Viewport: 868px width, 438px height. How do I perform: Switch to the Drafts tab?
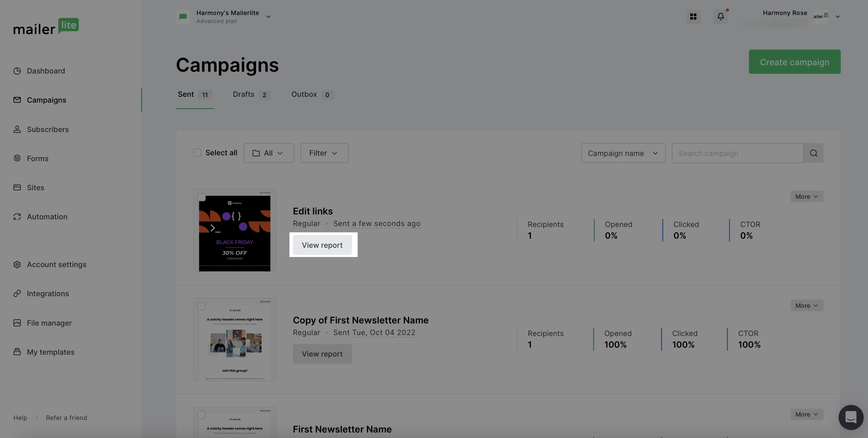pyautogui.click(x=251, y=95)
